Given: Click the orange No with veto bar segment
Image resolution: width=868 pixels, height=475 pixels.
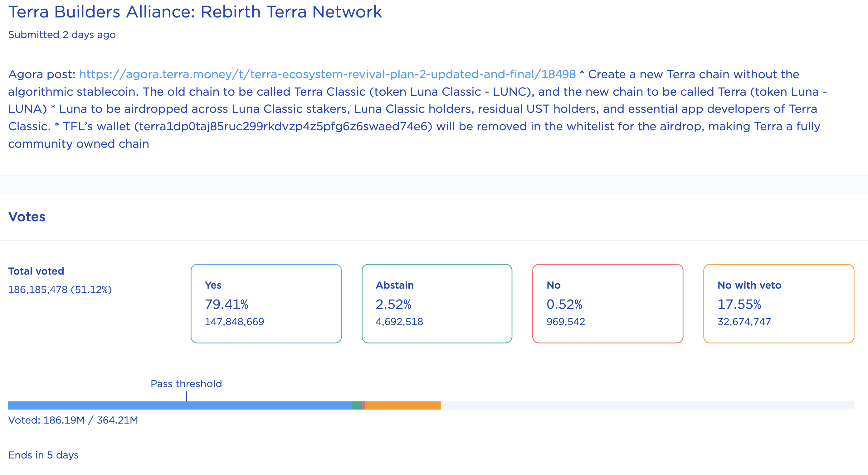Looking at the screenshot, I should pyautogui.click(x=403, y=405).
